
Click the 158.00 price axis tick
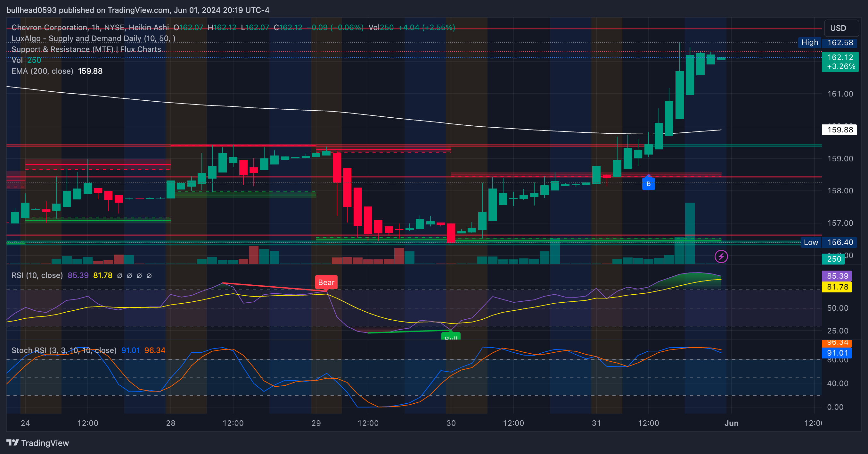[840, 190]
